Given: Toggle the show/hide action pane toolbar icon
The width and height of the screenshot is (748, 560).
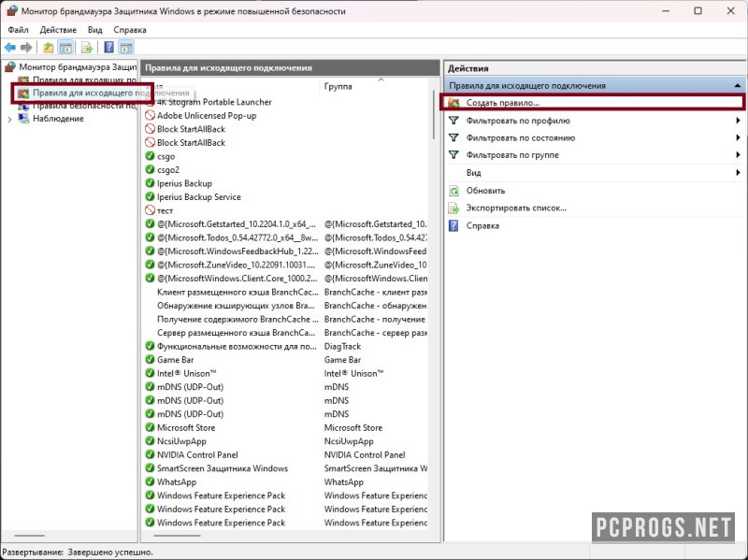Looking at the screenshot, I should pos(126,48).
